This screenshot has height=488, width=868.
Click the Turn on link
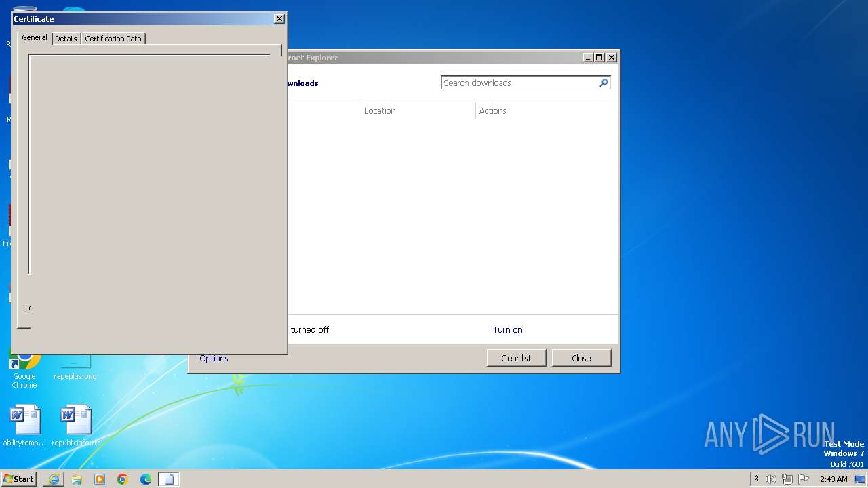click(507, 330)
